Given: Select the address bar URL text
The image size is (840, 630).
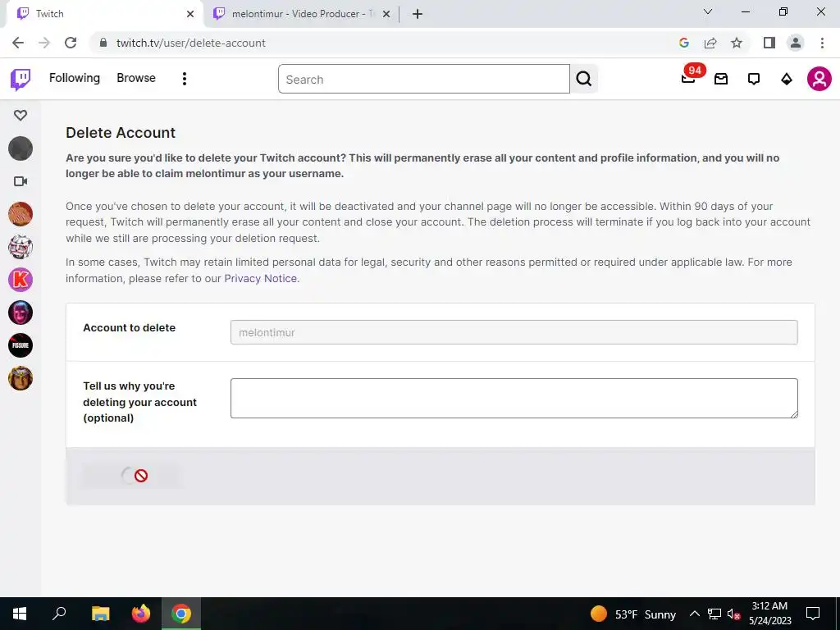Looking at the screenshot, I should 191,43.
